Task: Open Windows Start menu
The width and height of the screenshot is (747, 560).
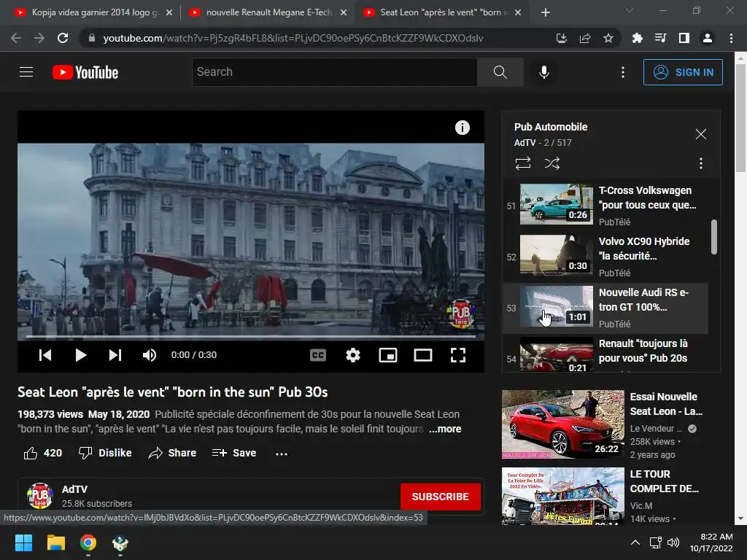Action: [x=23, y=542]
